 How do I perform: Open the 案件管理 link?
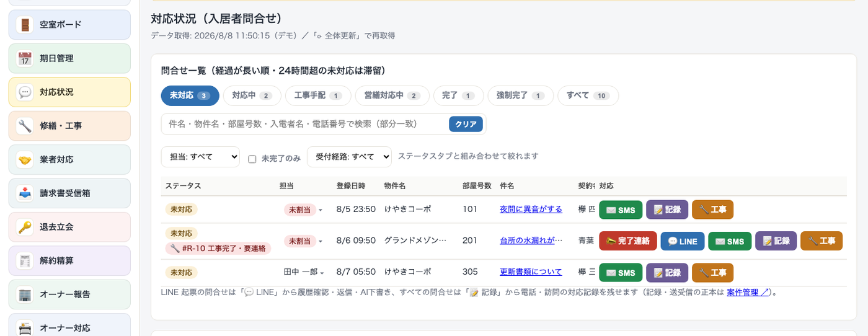click(748, 293)
